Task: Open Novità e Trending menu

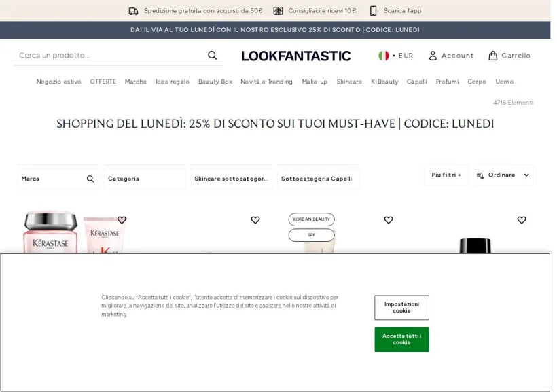Action: [266, 82]
